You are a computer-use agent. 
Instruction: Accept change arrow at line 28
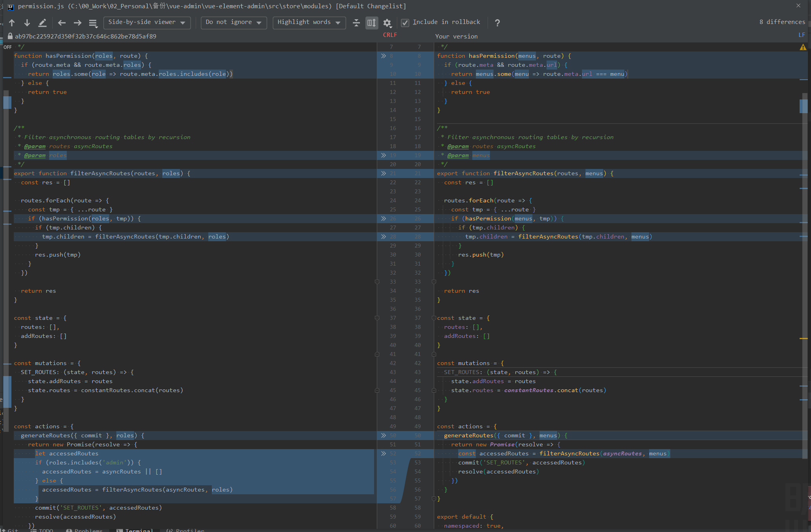[x=383, y=237]
